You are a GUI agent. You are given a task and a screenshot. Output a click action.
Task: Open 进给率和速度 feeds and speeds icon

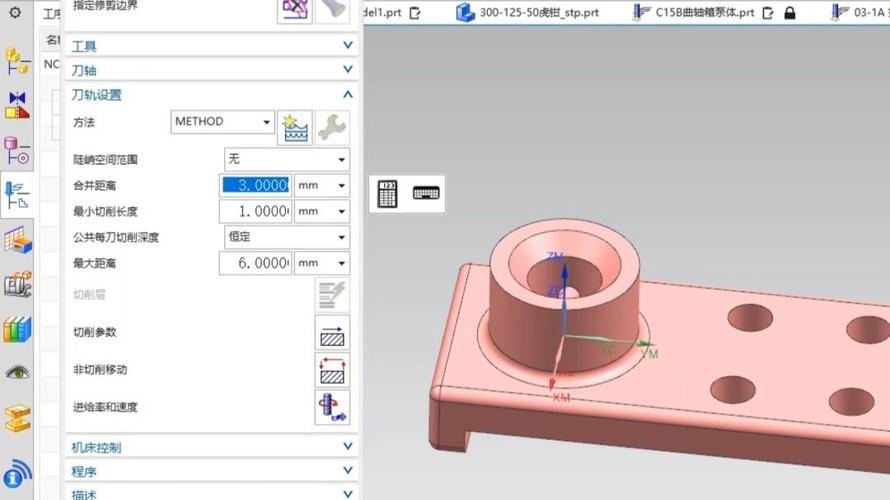[332, 408]
